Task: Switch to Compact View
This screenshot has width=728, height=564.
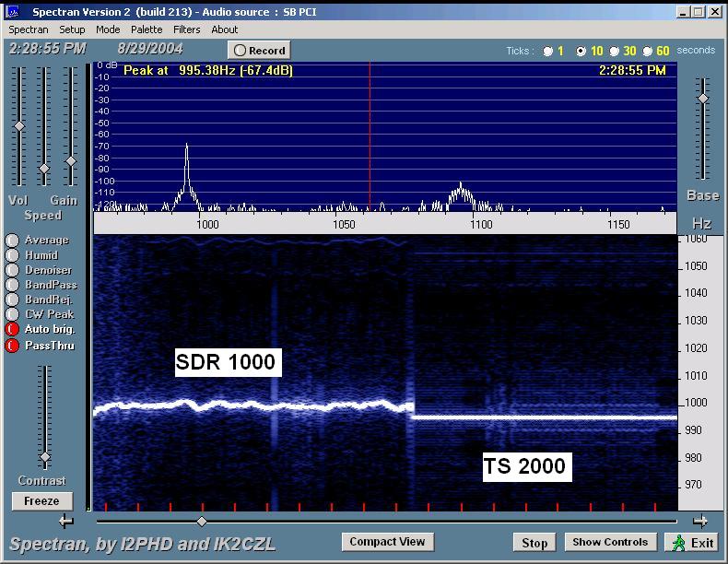Action: [388, 542]
